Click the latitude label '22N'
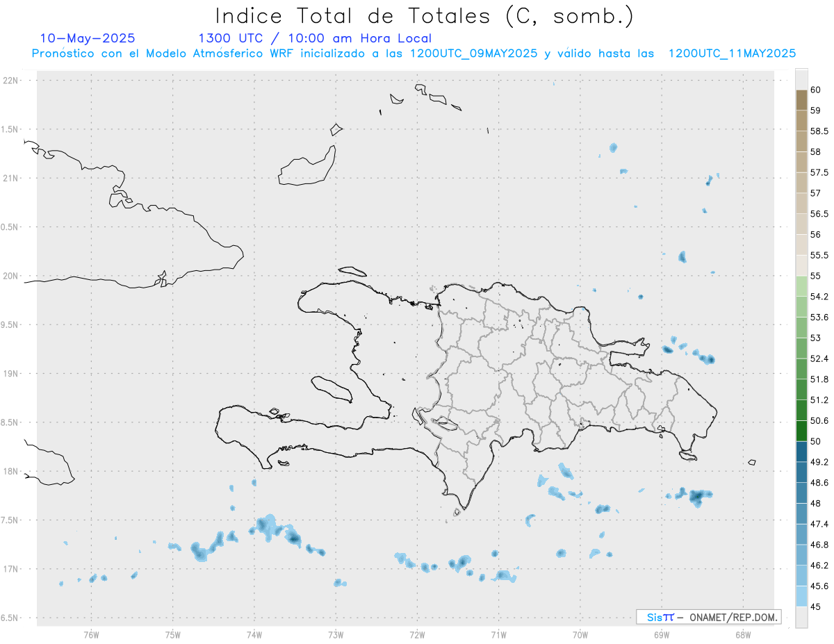 coord(12,81)
